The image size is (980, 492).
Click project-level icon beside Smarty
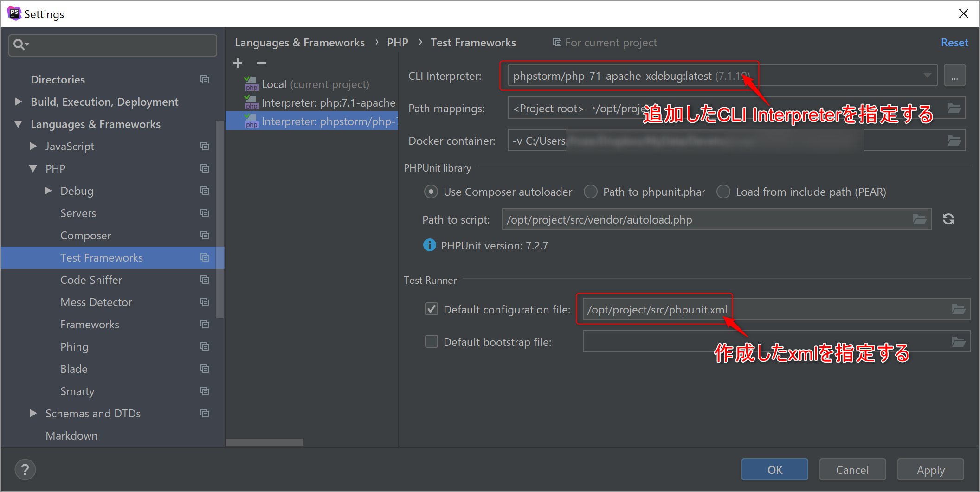[205, 391]
